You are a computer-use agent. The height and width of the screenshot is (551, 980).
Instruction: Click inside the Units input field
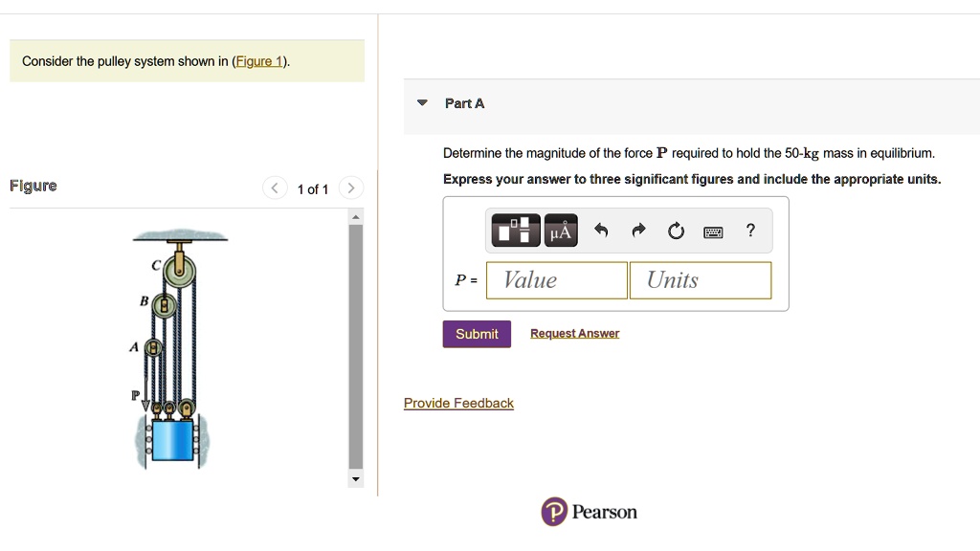pyautogui.click(x=700, y=279)
